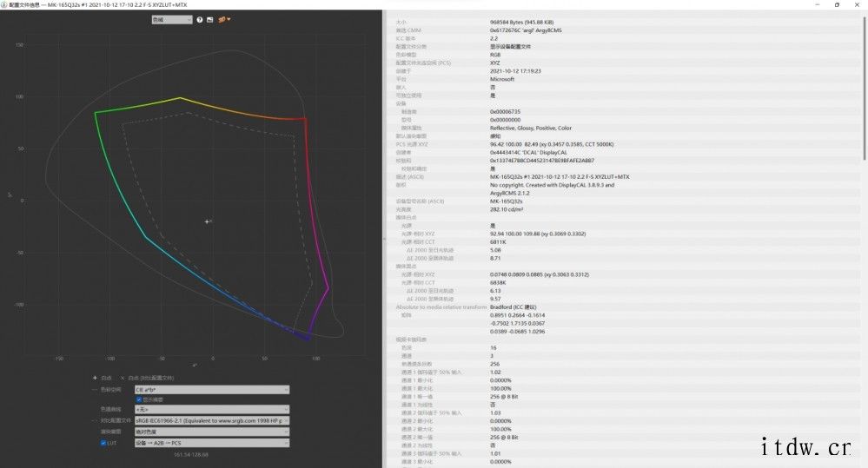Viewport: 868px width, 468px height.
Task: Click the white point plus legend marker
Action: (95, 378)
